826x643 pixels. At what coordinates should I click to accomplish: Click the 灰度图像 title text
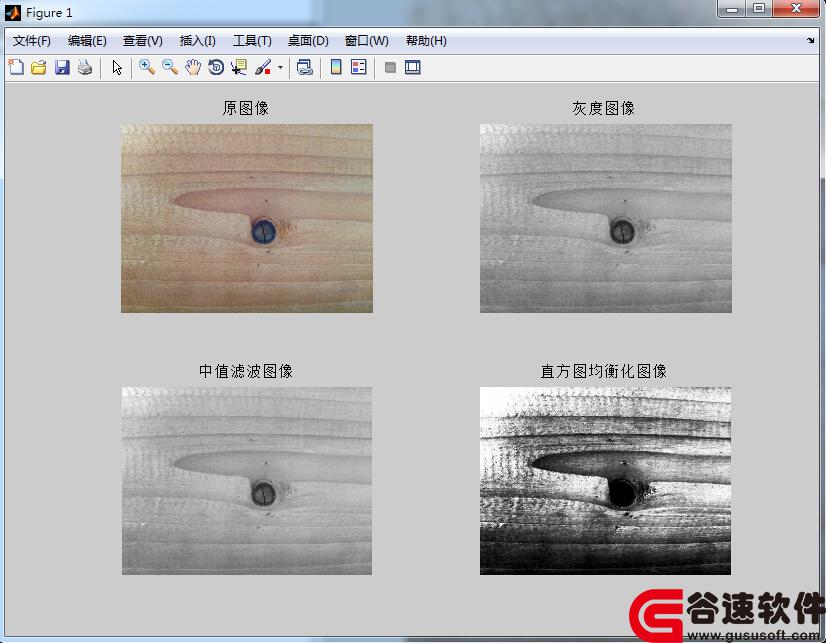point(604,108)
